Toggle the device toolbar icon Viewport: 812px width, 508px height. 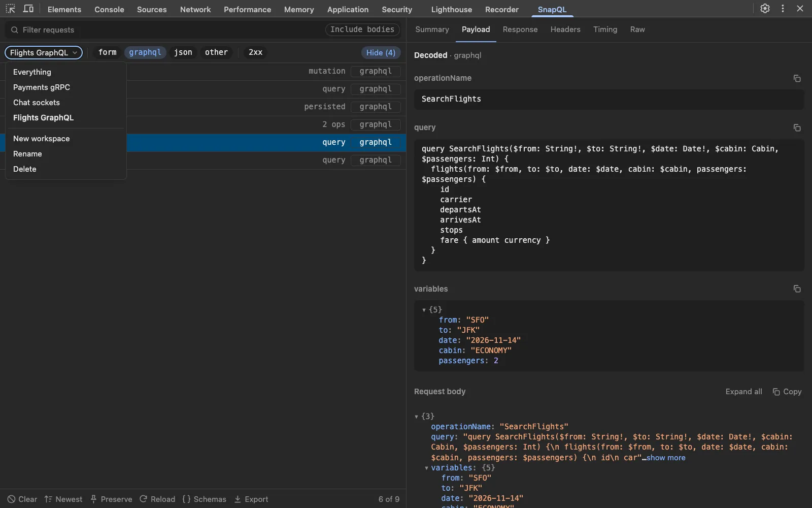(x=28, y=9)
